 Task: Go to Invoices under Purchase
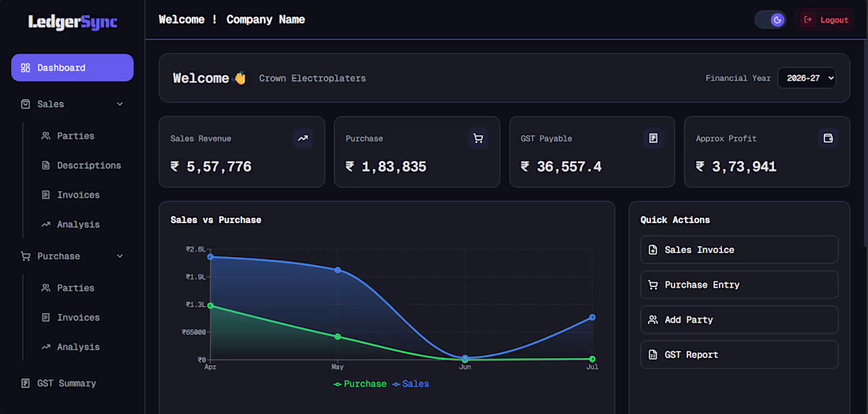(79, 318)
